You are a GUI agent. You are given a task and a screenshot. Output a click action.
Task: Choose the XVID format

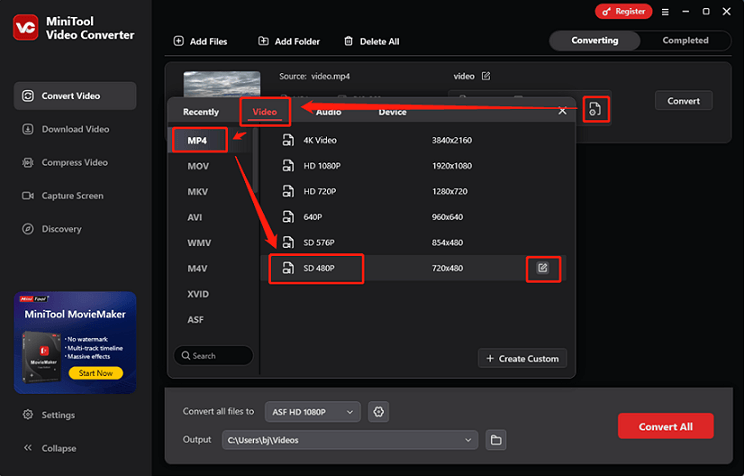click(198, 294)
